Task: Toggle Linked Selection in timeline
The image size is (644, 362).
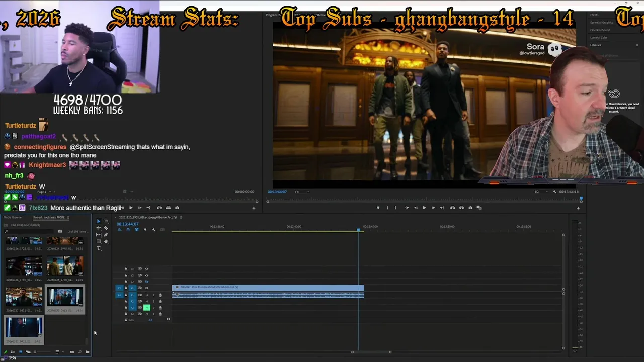Action: (x=137, y=230)
